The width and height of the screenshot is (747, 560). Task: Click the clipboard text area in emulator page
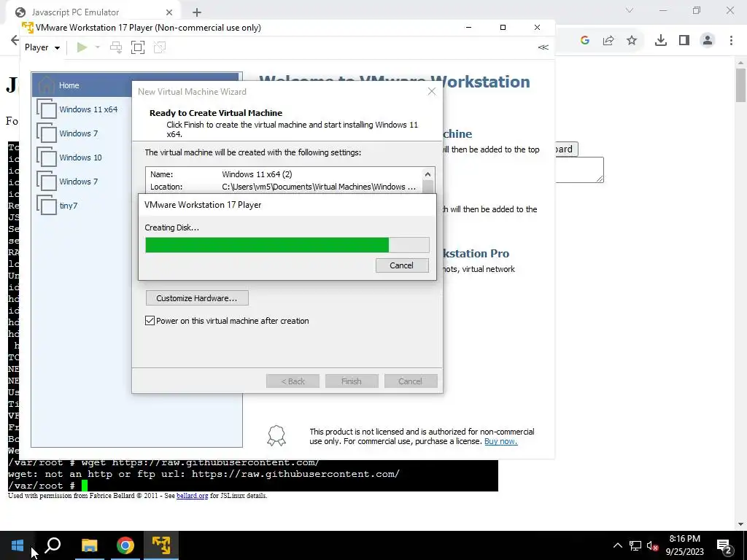tap(579, 170)
